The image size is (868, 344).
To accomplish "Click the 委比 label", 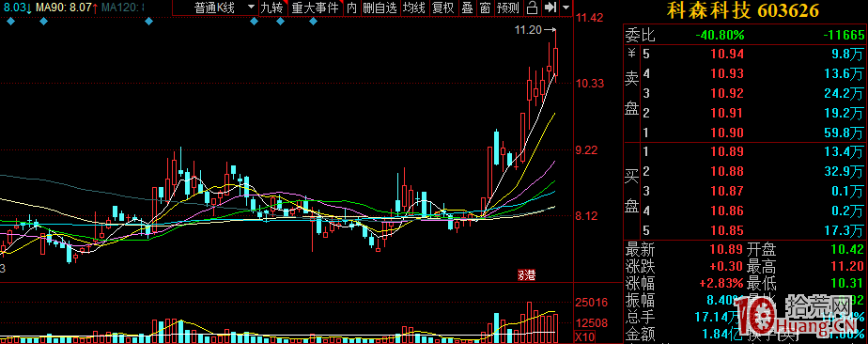I will (641, 36).
